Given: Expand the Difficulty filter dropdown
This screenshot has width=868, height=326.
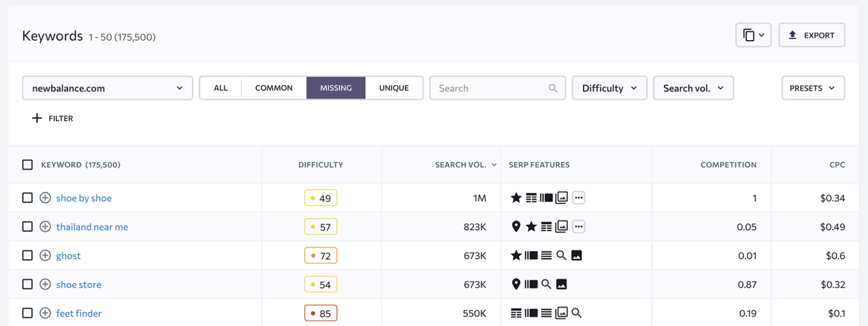Looking at the screenshot, I should point(609,88).
